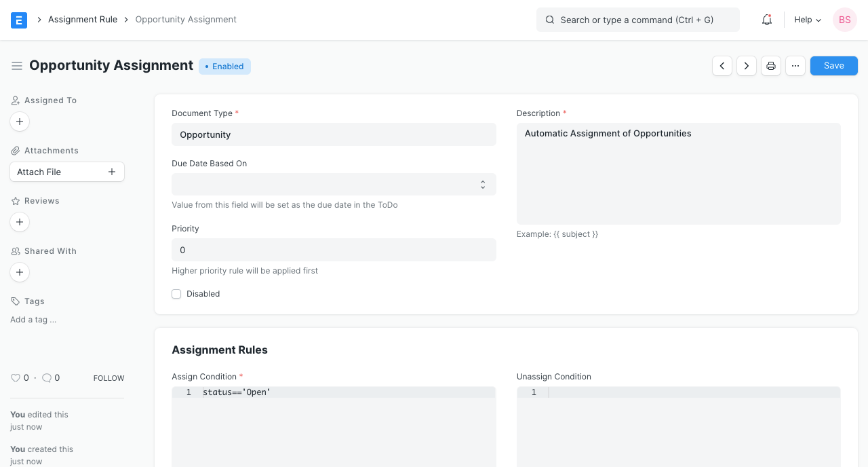Go to previous document arrow

(x=722, y=66)
